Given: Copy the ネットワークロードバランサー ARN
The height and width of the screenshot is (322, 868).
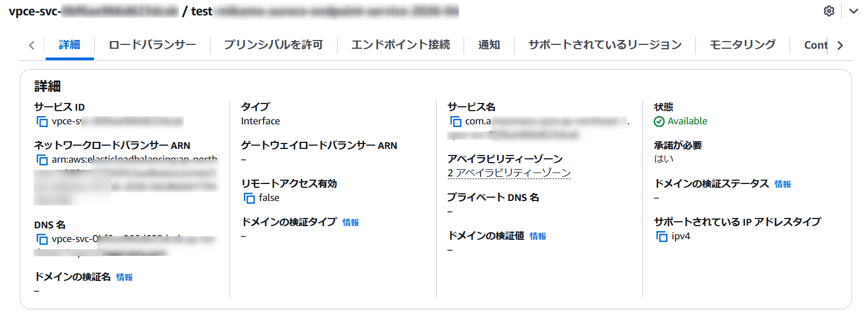Looking at the screenshot, I should coord(42,160).
